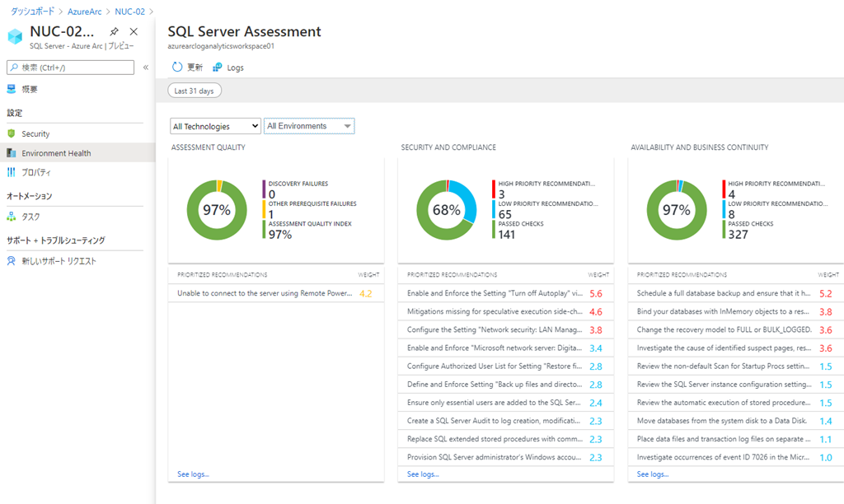Click the green Assessment Quality Index bar

[x=264, y=229]
